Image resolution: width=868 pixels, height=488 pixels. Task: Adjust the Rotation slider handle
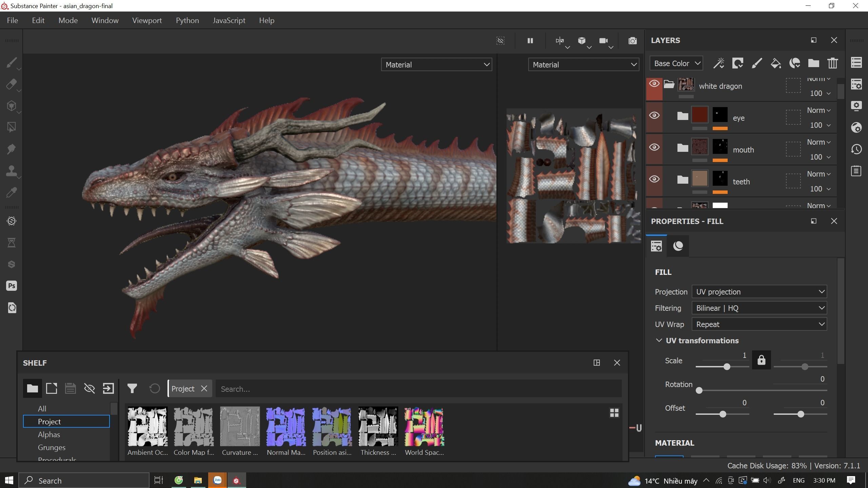tap(699, 390)
